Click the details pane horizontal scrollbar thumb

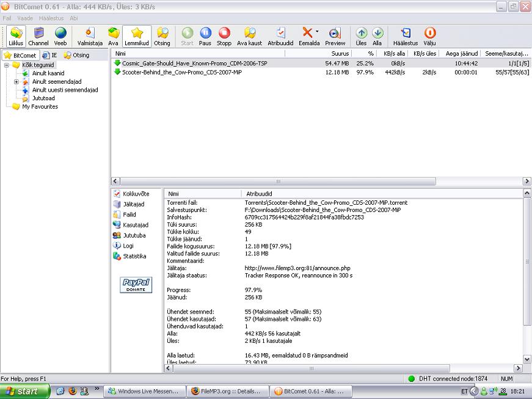click(312, 368)
